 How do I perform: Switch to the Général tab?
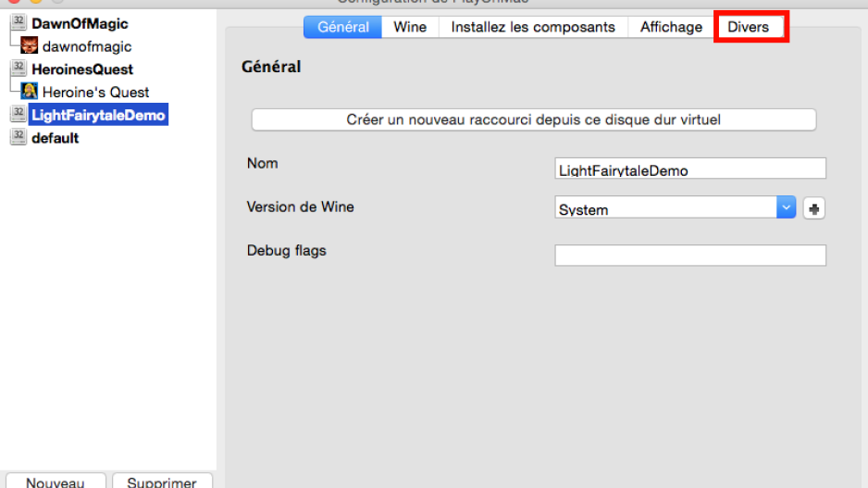(342, 27)
